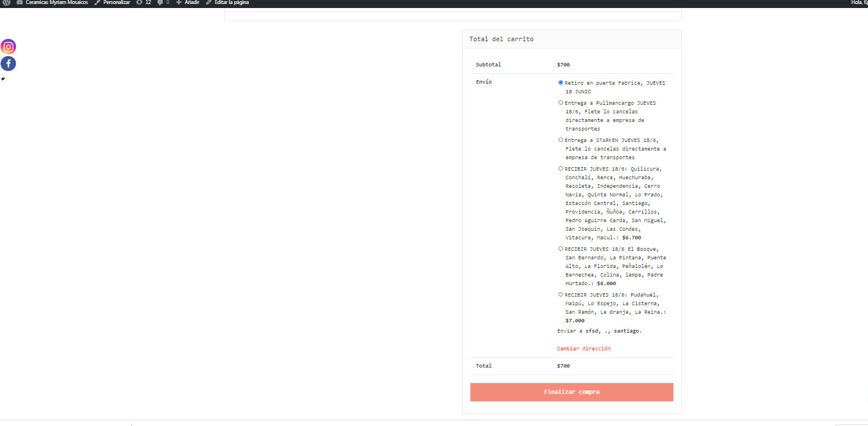Open the Instagram social icon

(8, 47)
